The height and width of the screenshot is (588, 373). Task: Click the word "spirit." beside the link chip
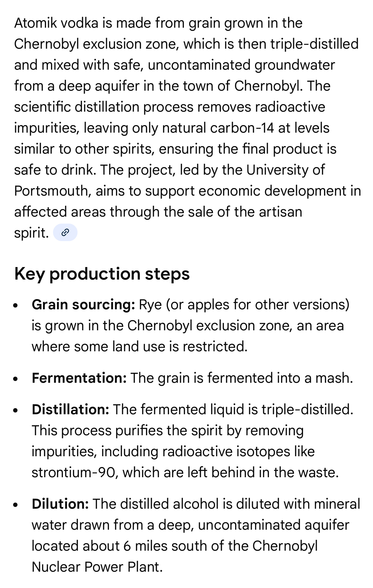tap(31, 233)
